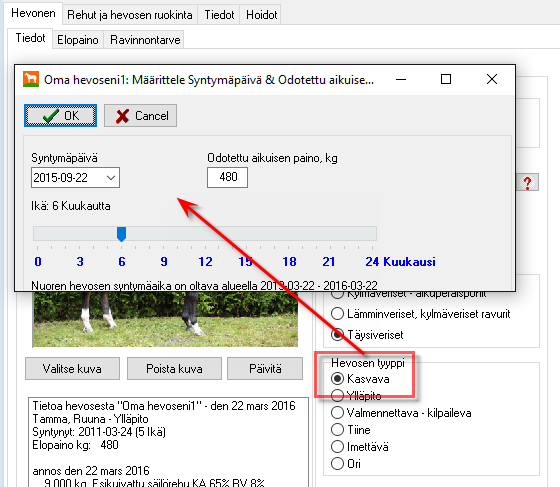Click the 12 month mark label
Image resolution: width=560 pixels, height=487 pixels.
click(x=205, y=262)
